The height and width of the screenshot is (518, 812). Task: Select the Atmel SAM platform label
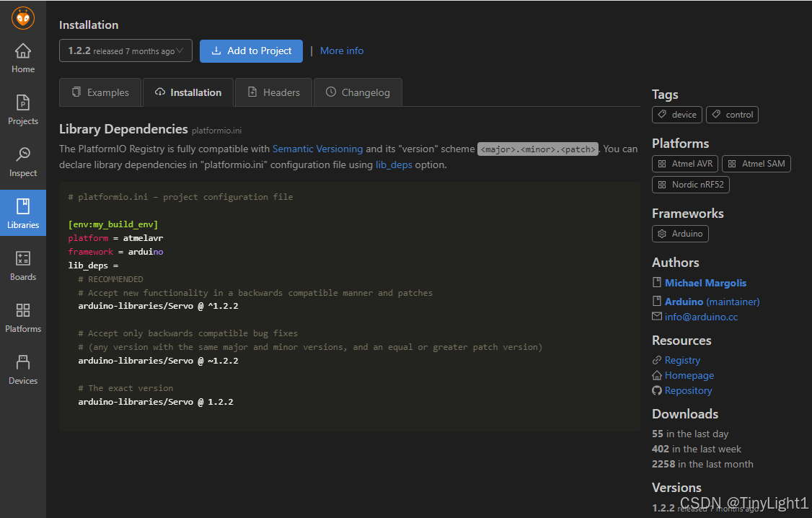tap(756, 164)
